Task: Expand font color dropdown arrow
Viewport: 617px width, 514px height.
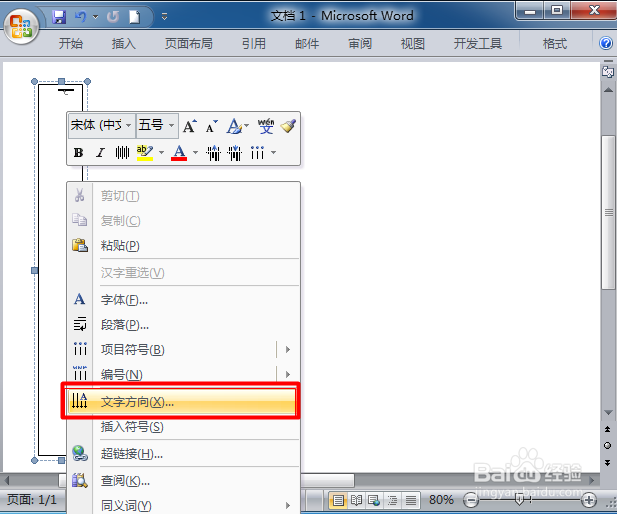Action: click(195, 153)
